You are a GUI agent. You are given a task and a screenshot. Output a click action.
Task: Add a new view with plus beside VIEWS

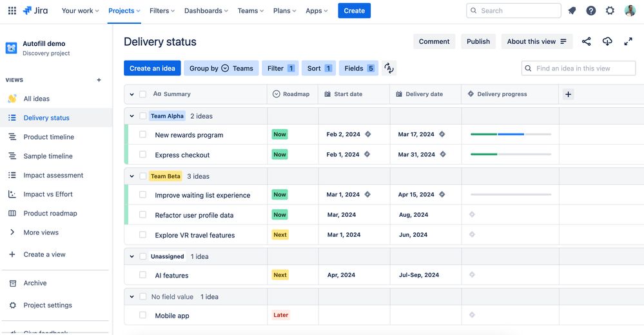99,80
